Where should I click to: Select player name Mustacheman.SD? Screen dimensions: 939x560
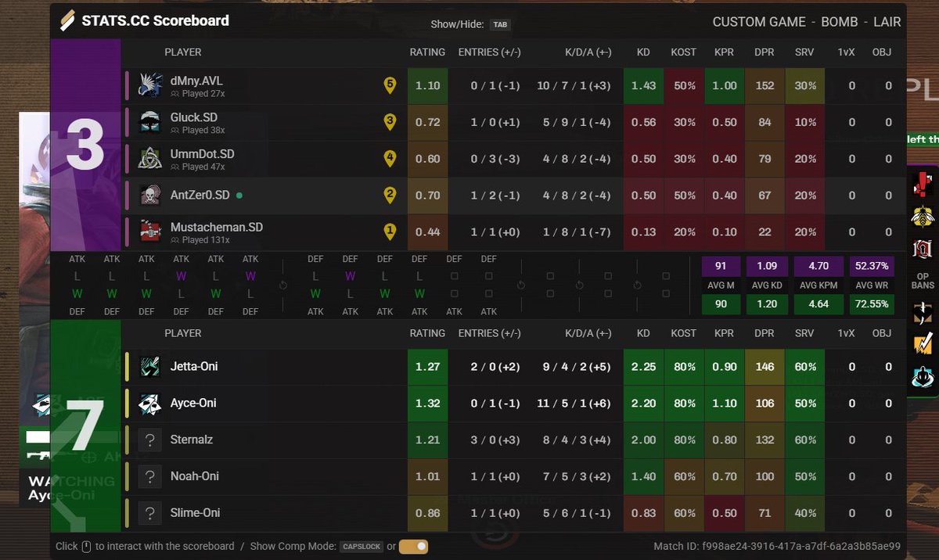[217, 228]
